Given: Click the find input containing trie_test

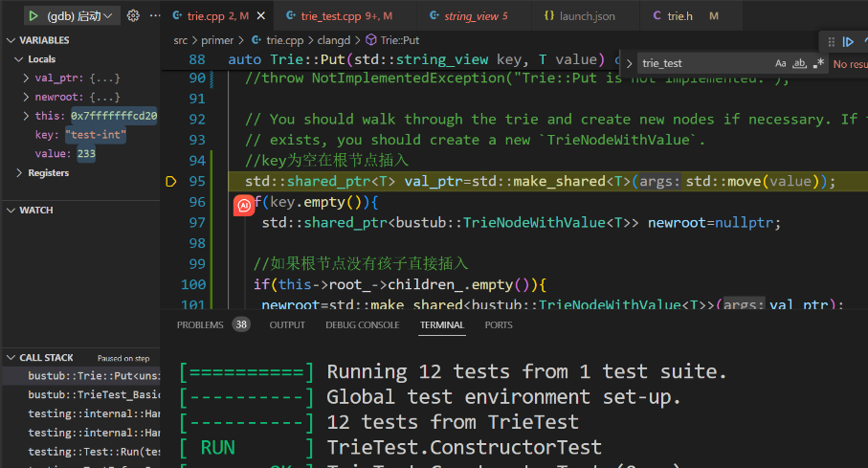Looking at the screenshot, I should pyautogui.click(x=703, y=64).
